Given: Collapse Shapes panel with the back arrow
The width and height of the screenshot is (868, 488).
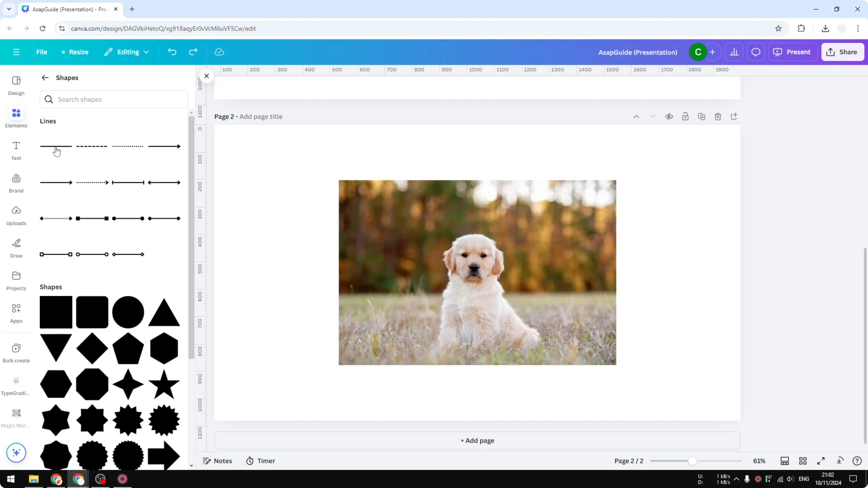Looking at the screenshot, I should point(45,78).
